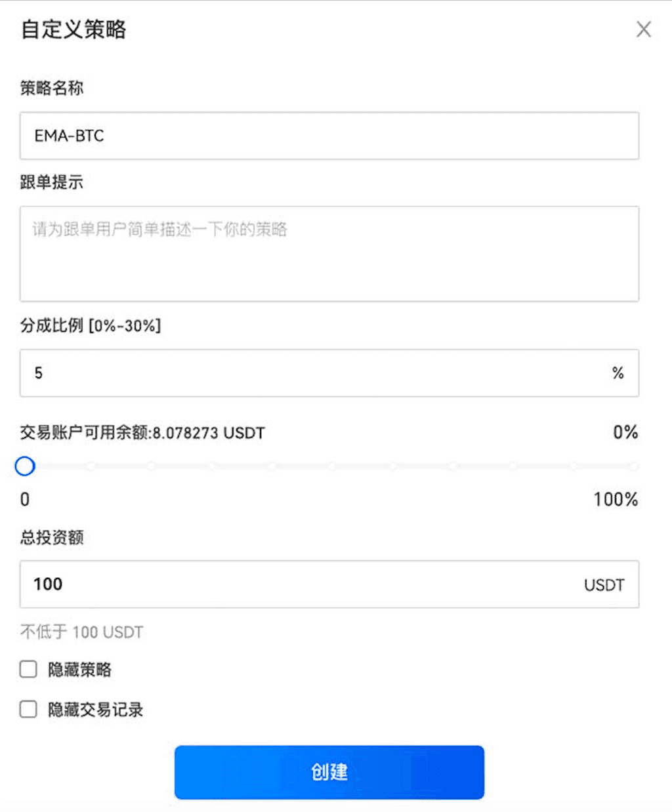Click the 分成比例 input showing 5
The height and width of the screenshot is (812, 672).
(315, 373)
